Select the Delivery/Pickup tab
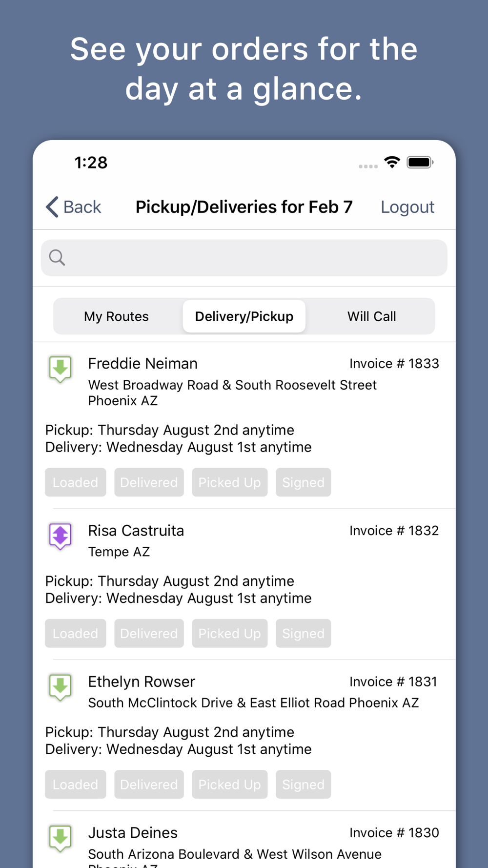The height and width of the screenshot is (868, 488). (244, 316)
